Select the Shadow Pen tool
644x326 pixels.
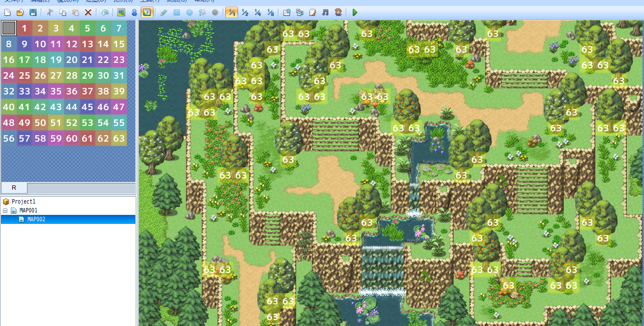pyautogui.click(x=215, y=12)
